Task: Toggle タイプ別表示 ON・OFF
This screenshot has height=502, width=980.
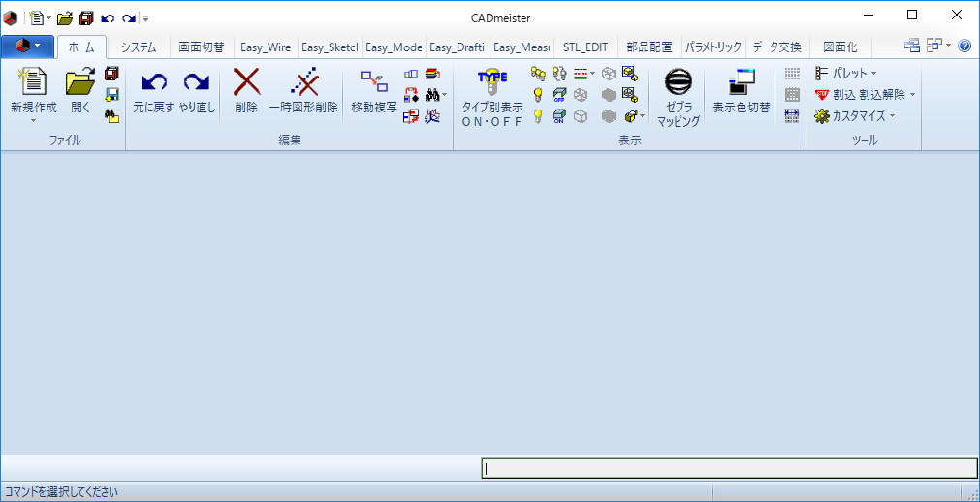Action: tap(491, 97)
